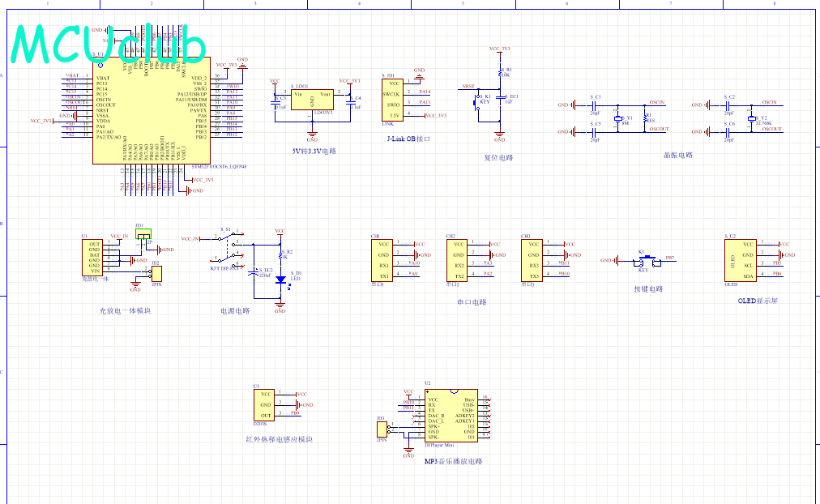The image size is (820, 504).
Task: Select the S_LDO1 LDO3V3 regulator block
Action: coord(312,100)
